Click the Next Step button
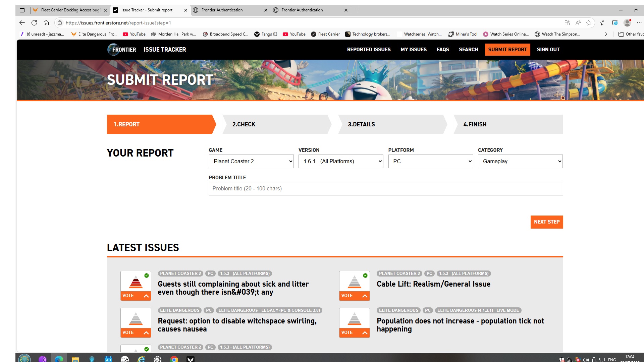Viewport: 644px width, 362px height. (547, 222)
